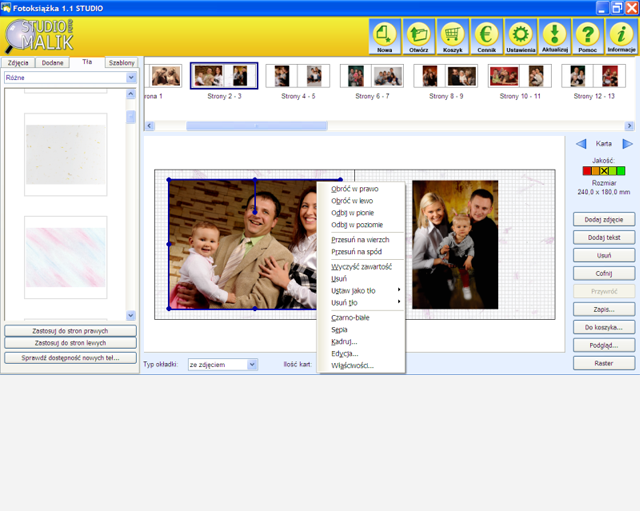The width and height of the screenshot is (640, 511).
Task: Switch to the Szablony tab
Action: tap(122, 62)
